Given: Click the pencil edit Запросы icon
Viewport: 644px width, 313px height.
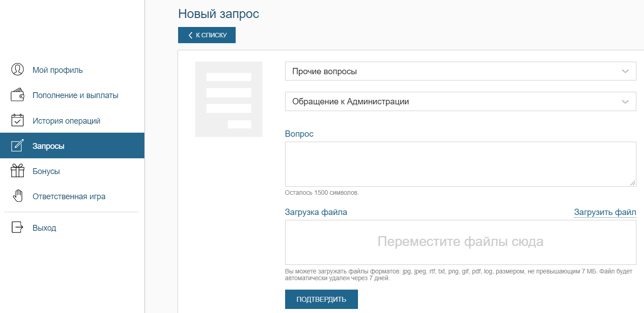Looking at the screenshot, I should click(x=17, y=146).
